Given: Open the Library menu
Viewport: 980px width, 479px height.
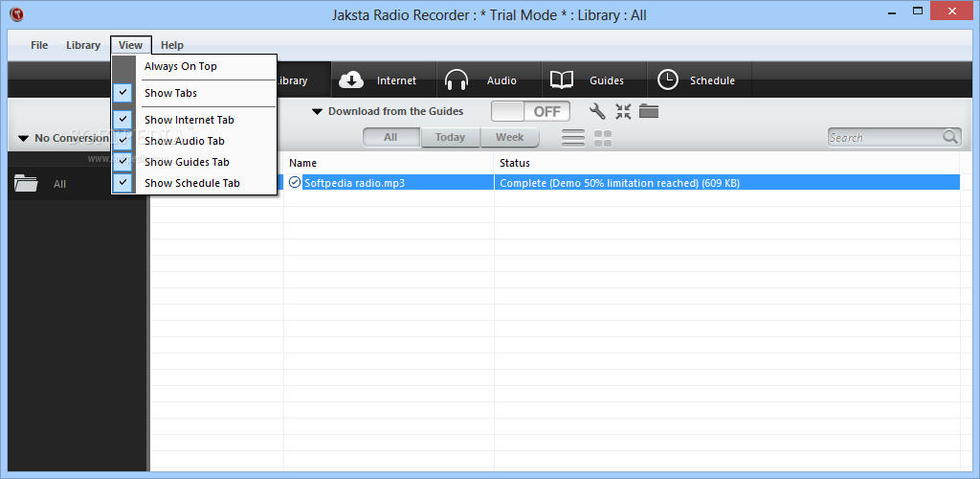Looking at the screenshot, I should (83, 45).
